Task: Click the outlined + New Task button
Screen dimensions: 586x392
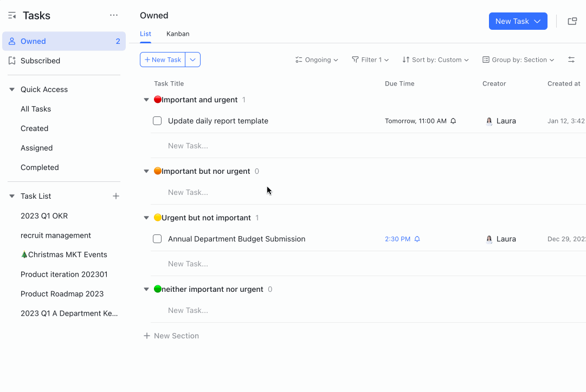Action: tap(163, 60)
